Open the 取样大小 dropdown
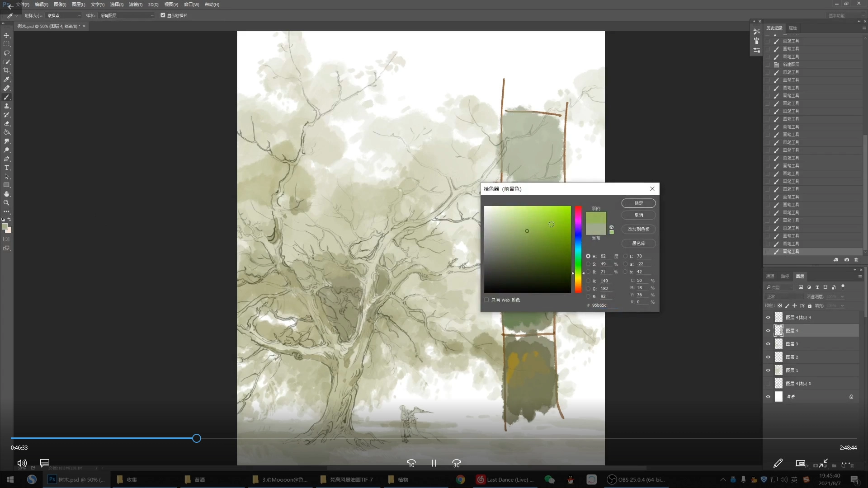 [64, 15]
